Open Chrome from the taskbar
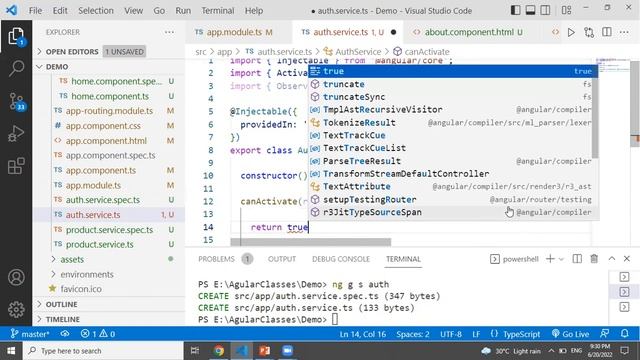 (x=219, y=351)
